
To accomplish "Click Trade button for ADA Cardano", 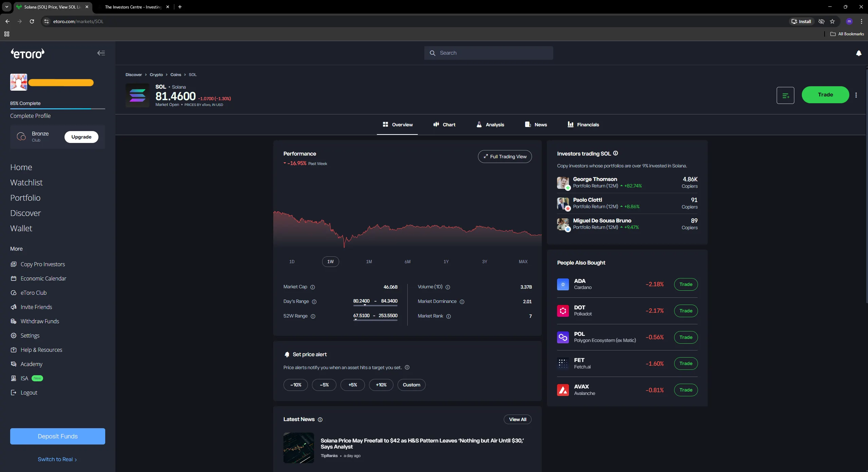I will [x=686, y=285].
